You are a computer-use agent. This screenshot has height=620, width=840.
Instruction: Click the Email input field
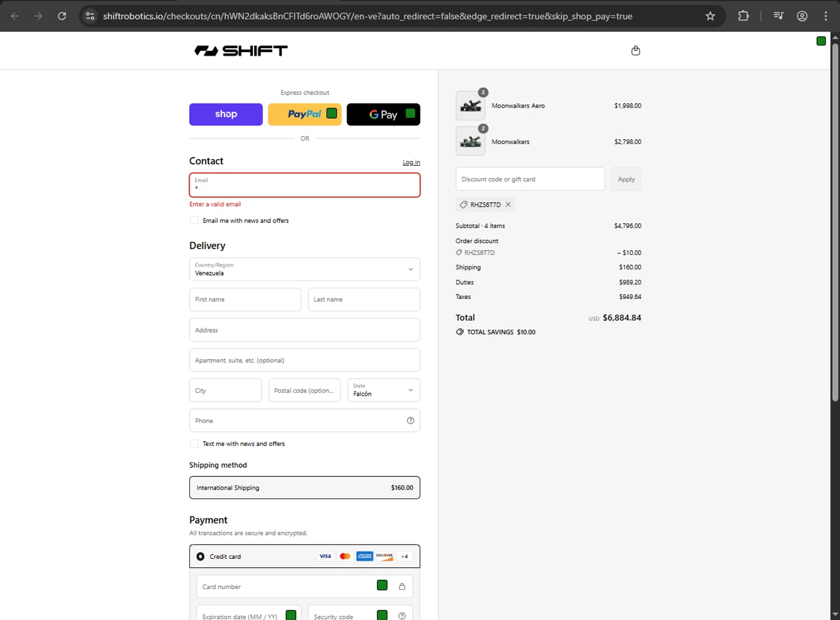click(305, 185)
